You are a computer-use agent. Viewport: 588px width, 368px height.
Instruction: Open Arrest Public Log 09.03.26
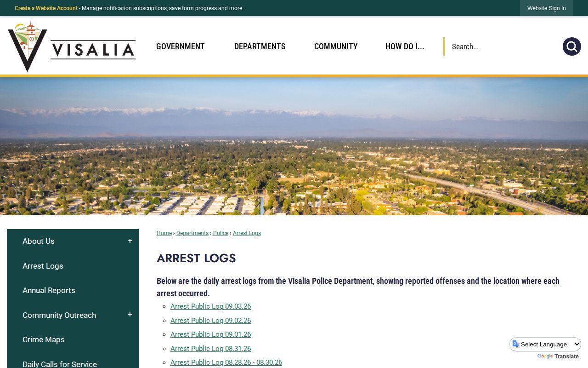tap(210, 306)
